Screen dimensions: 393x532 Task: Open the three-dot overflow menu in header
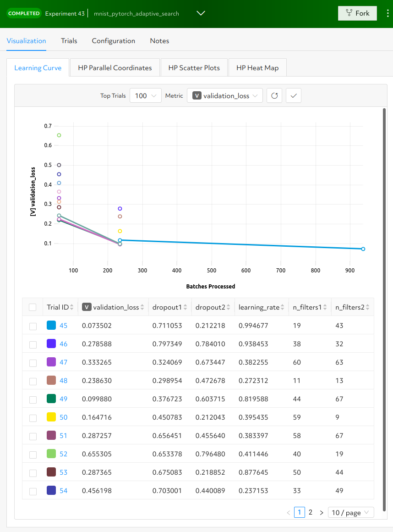[388, 13]
